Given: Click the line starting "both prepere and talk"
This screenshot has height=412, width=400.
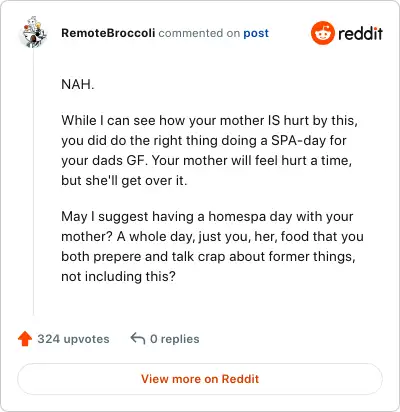Looking at the screenshot, I should point(208,257).
